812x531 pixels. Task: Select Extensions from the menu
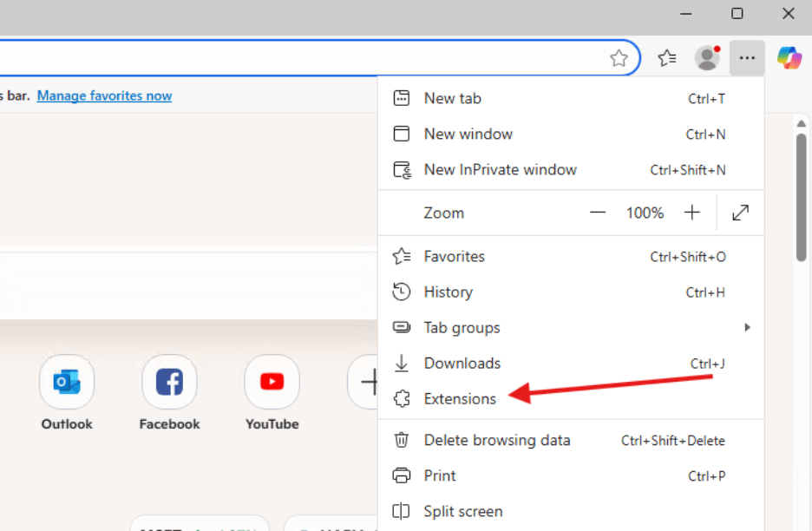click(x=459, y=398)
